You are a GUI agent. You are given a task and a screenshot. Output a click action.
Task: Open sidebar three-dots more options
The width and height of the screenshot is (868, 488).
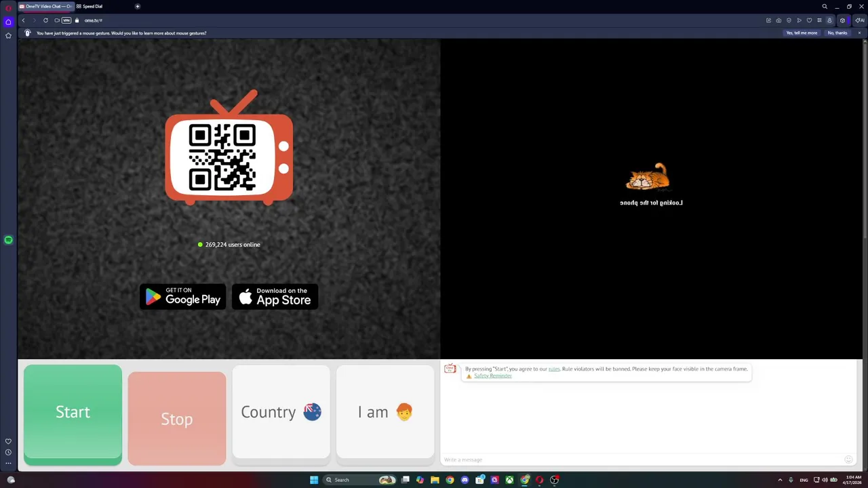click(x=8, y=463)
